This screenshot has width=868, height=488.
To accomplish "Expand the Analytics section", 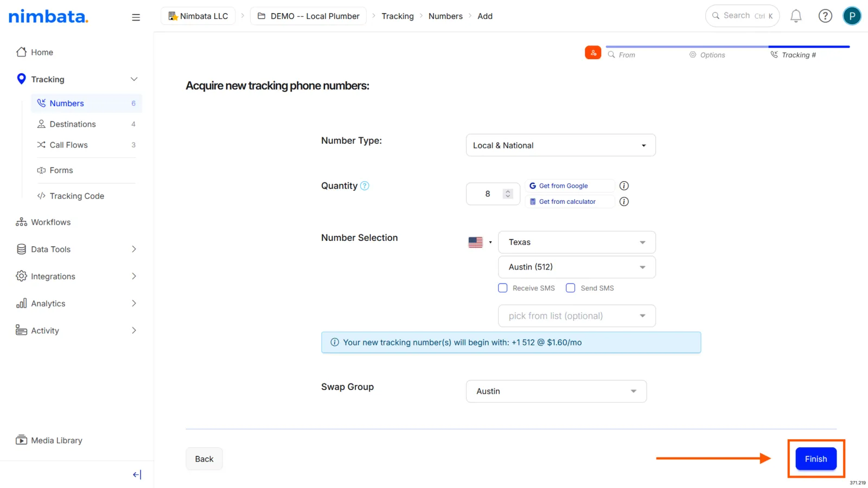I will pos(133,304).
